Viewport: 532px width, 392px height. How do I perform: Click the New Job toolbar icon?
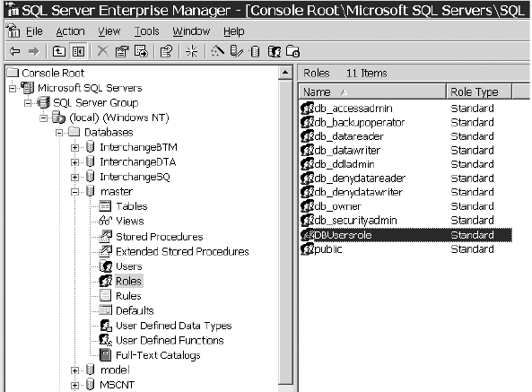(292, 51)
